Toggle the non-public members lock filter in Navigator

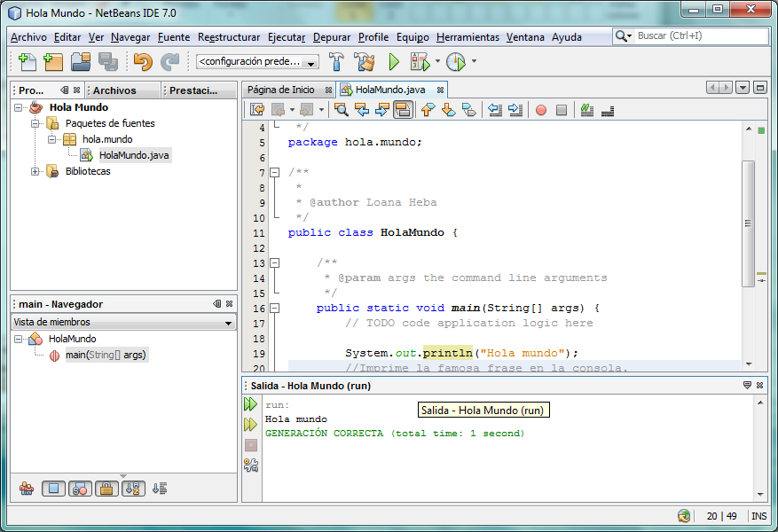point(106,489)
